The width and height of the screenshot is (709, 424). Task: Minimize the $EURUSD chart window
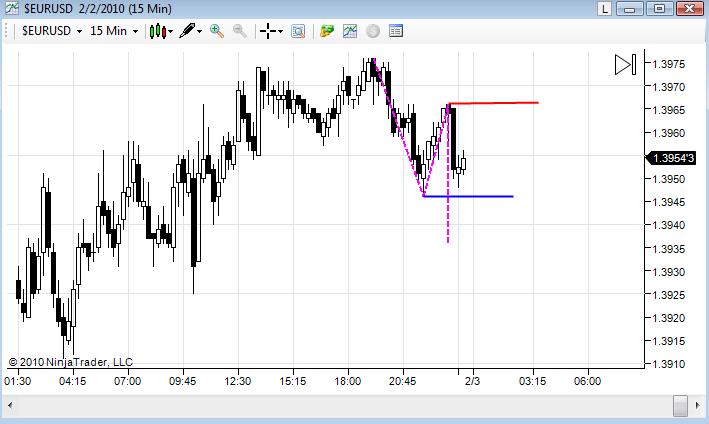point(629,8)
